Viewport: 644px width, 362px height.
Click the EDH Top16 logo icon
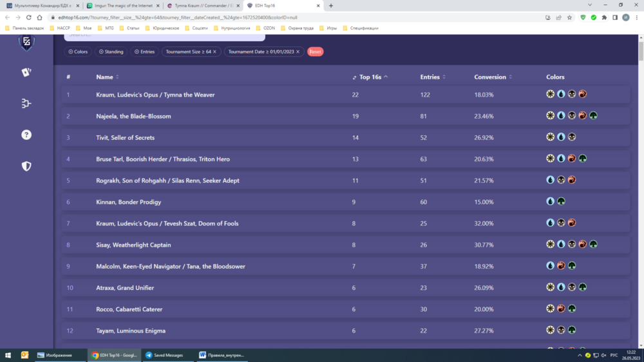[x=26, y=43]
